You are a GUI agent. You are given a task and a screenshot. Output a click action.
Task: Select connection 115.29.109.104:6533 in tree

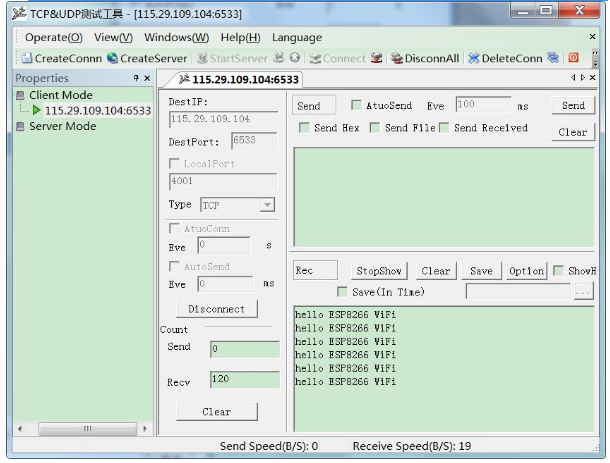click(98, 110)
